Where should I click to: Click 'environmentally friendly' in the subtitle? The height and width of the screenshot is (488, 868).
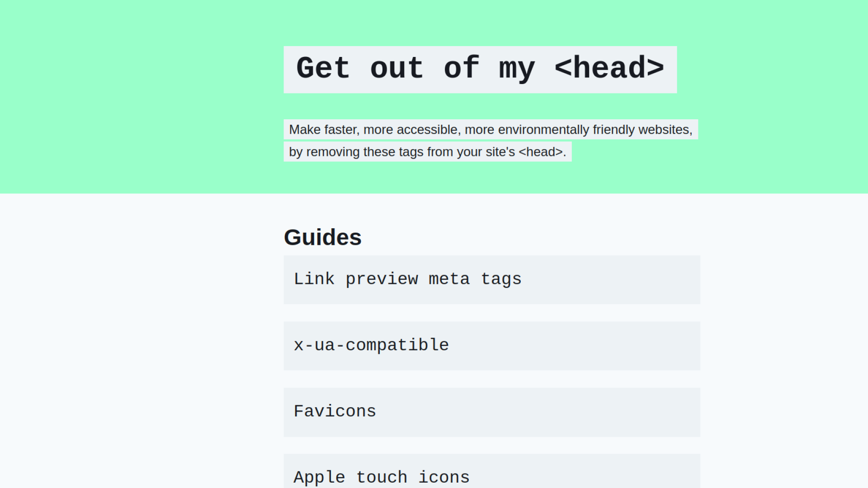(566, 130)
